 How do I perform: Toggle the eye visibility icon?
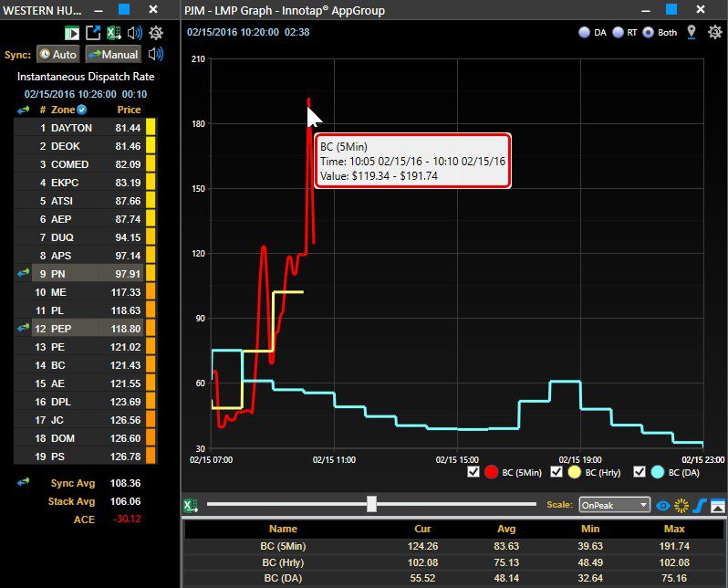point(663,505)
